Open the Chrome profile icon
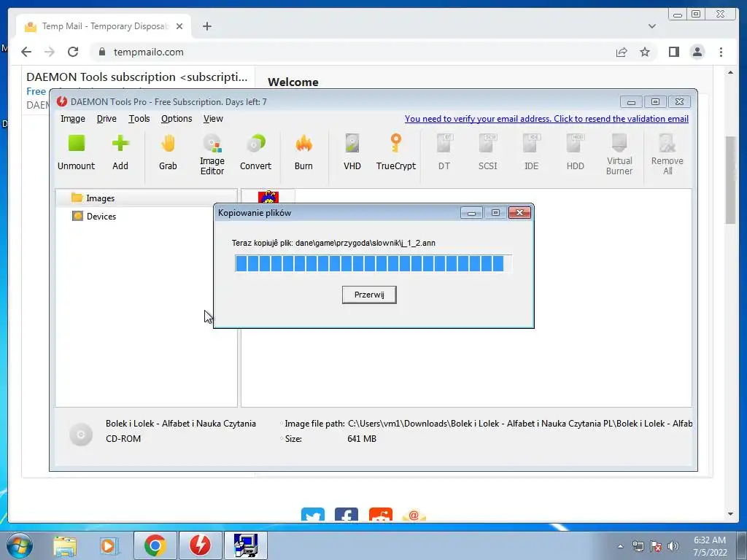This screenshot has height=560, width=747. 697,52
